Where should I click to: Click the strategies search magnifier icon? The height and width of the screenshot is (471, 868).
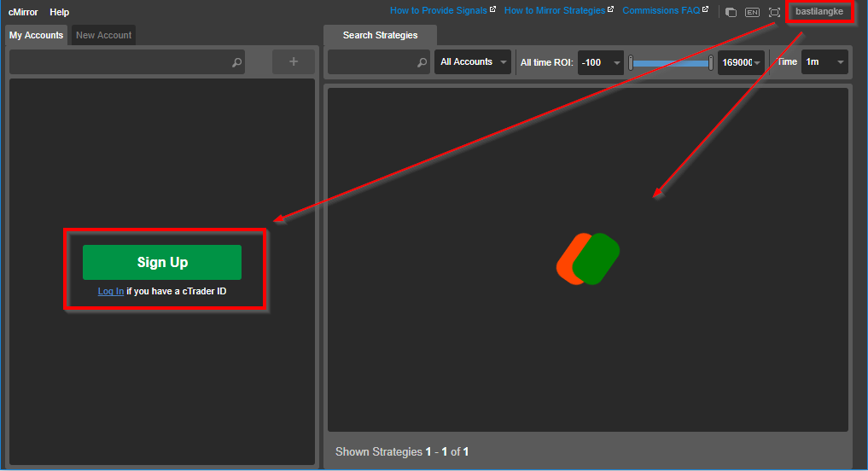[422, 62]
